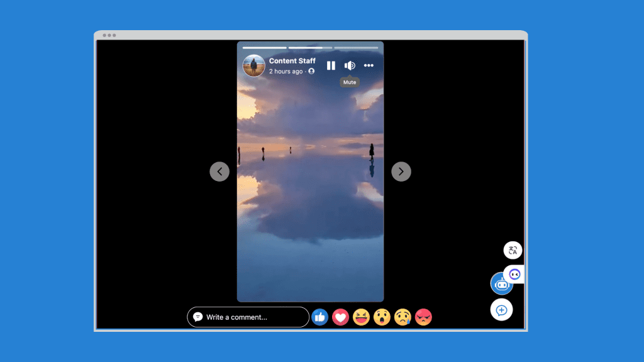
Task: Open the three-dot more options menu
Action: tap(369, 65)
